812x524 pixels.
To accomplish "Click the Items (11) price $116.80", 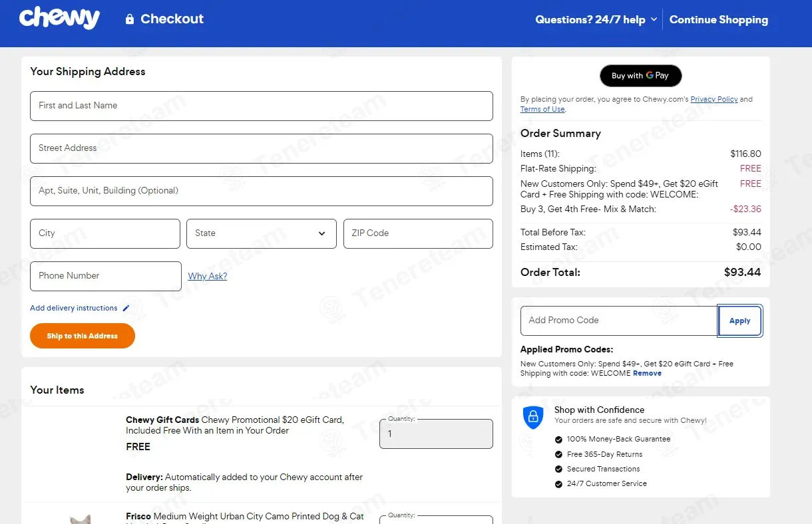I will [745, 154].
